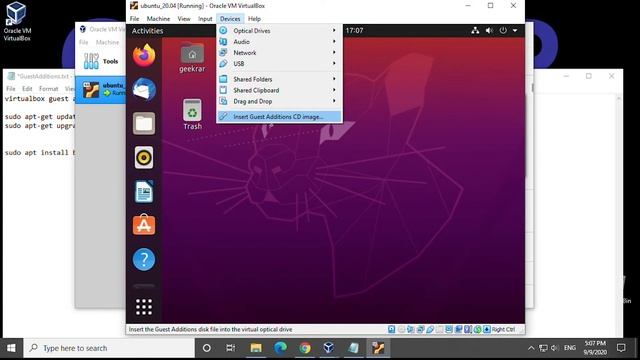The width and height of the screenshot is (640, 360).
Task: Select Tools in VirtualBox Manager window
Action: coord(101,61)
